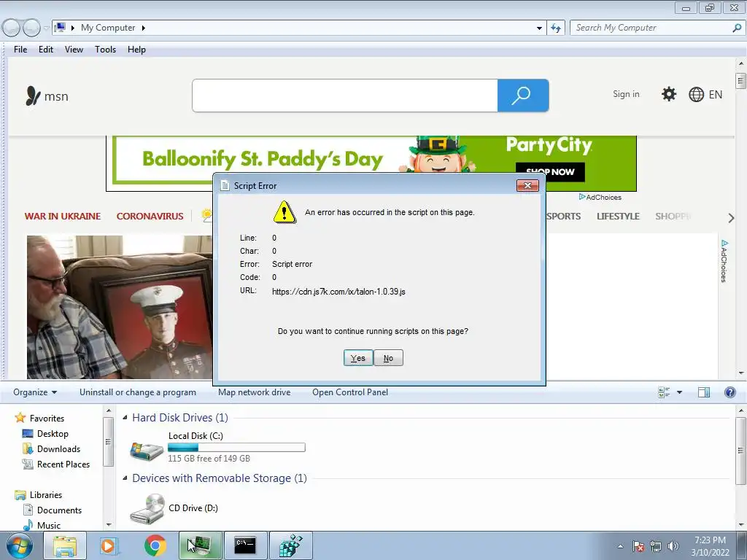The width and height of the screenshot is (747, 560).
Task: Expand the chevron after My Computer in breadcrumb
Action: pyautogui.click(x=143, y=28)
